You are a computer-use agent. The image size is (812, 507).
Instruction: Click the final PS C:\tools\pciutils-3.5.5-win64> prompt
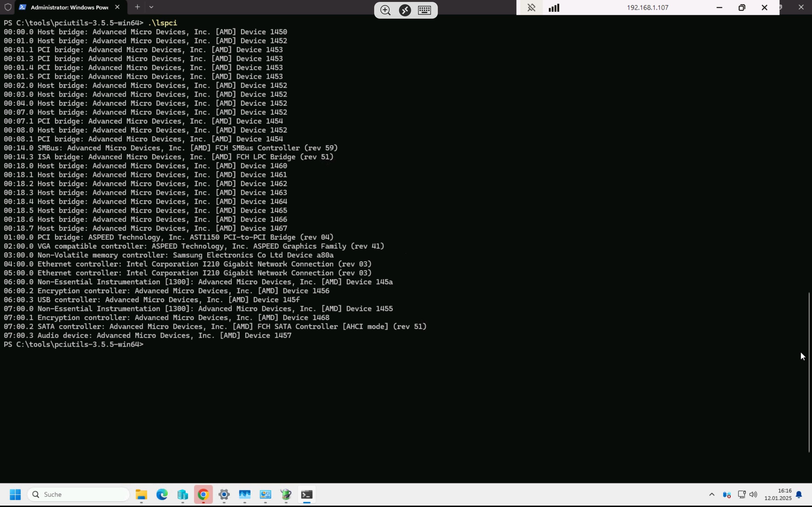pyautogui.click(x=74, y=344)
